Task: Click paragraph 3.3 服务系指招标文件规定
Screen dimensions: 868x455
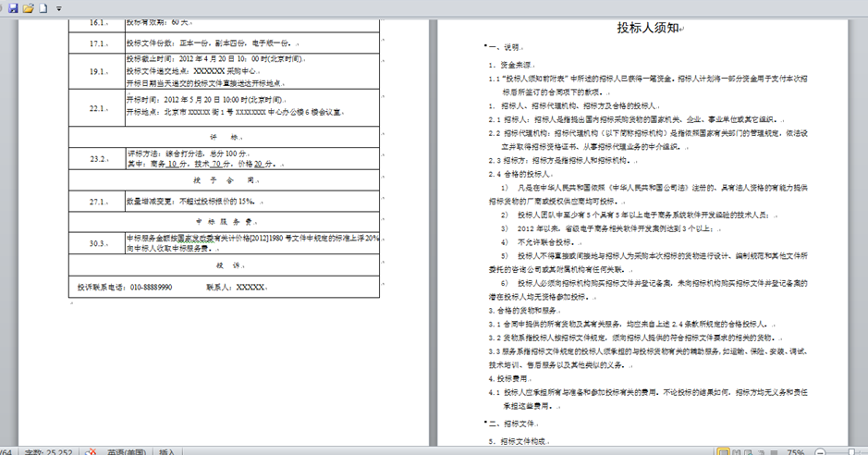Action: point(648,358)
